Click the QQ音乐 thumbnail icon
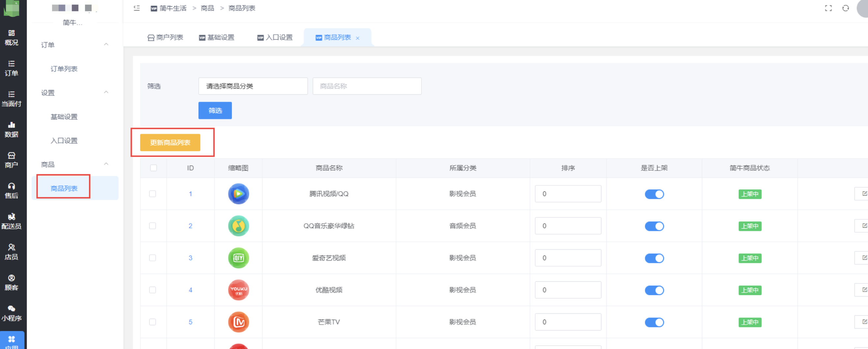The width and height of the screenshot is (868, 349). [x=239, y=226]
